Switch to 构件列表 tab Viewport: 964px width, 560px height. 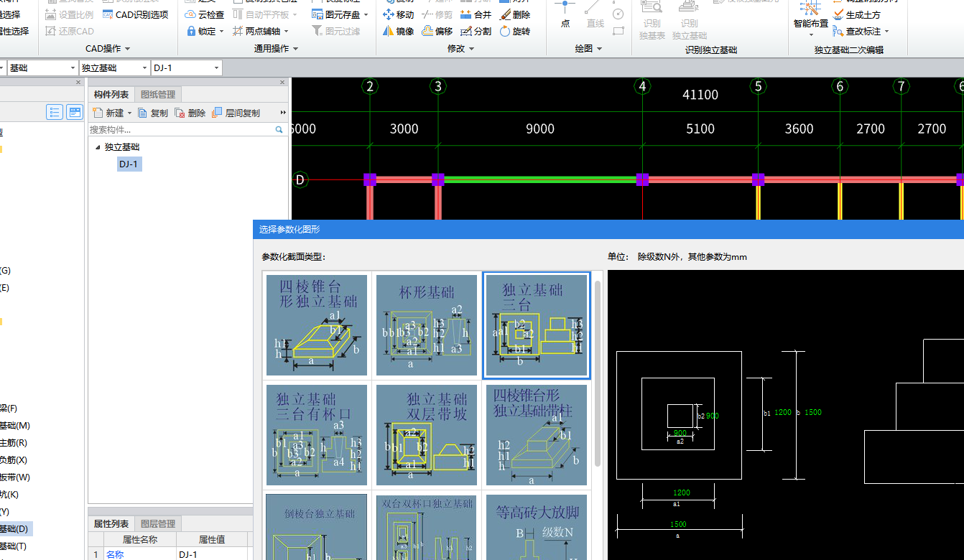pyautogui.click(x=111, y=94)
